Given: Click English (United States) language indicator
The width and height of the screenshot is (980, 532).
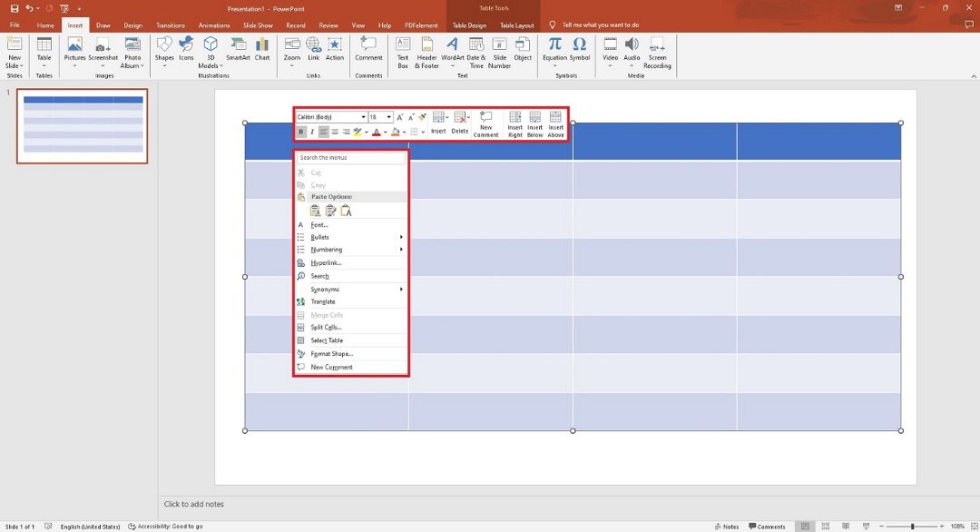Looking at the screenshot, I should (90, 527).
